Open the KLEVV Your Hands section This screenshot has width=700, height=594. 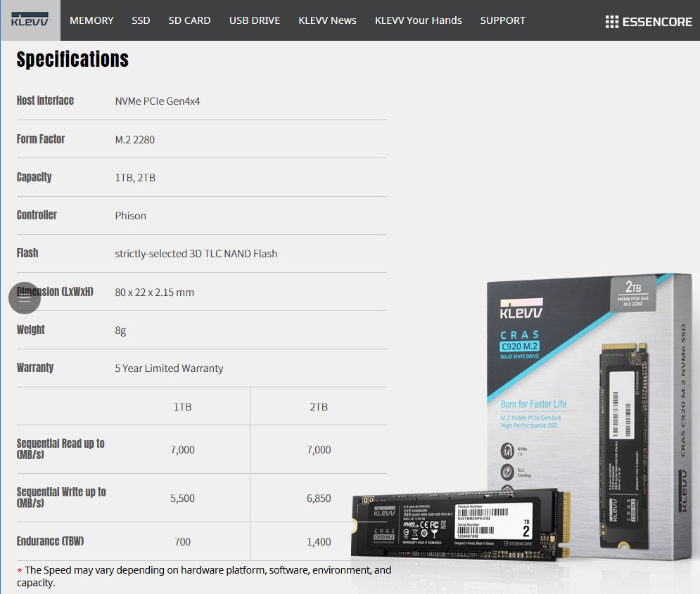click(418, 20)
